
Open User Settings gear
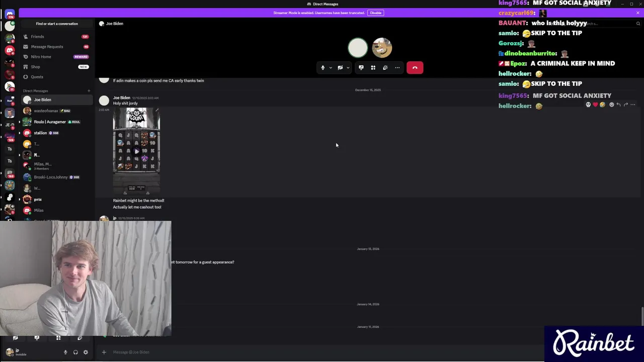(86, 352)
